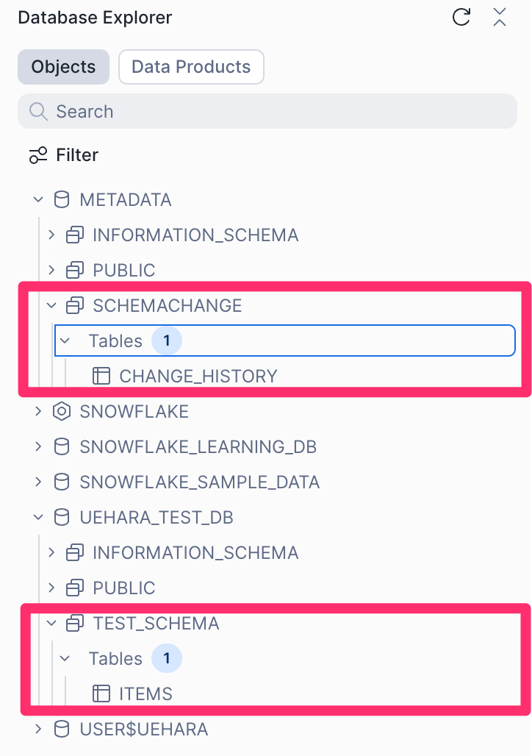Switch to the Data Products tab
Screen dimensions: 532x756
click(x=191, y=67)
